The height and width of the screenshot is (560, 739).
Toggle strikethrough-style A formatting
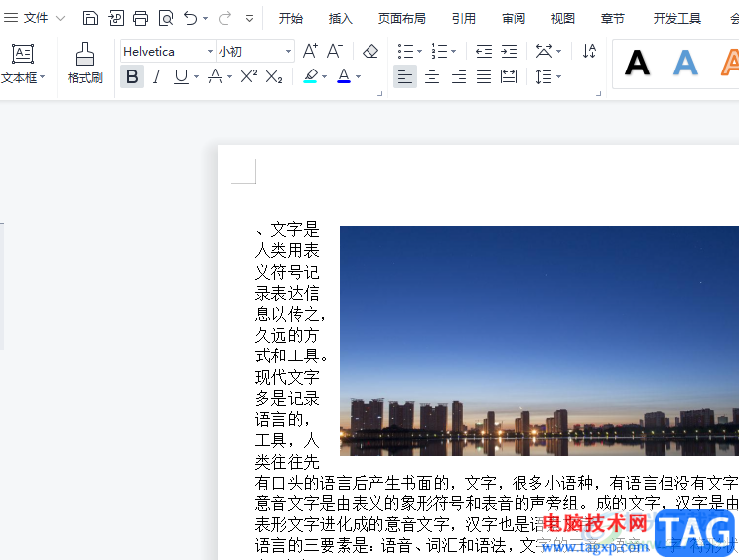(215, 76)
